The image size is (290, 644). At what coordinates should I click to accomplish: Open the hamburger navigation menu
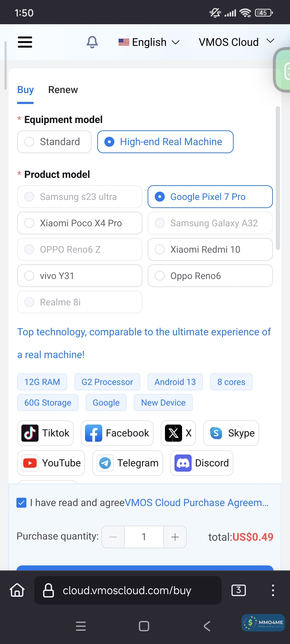(25, 42)
